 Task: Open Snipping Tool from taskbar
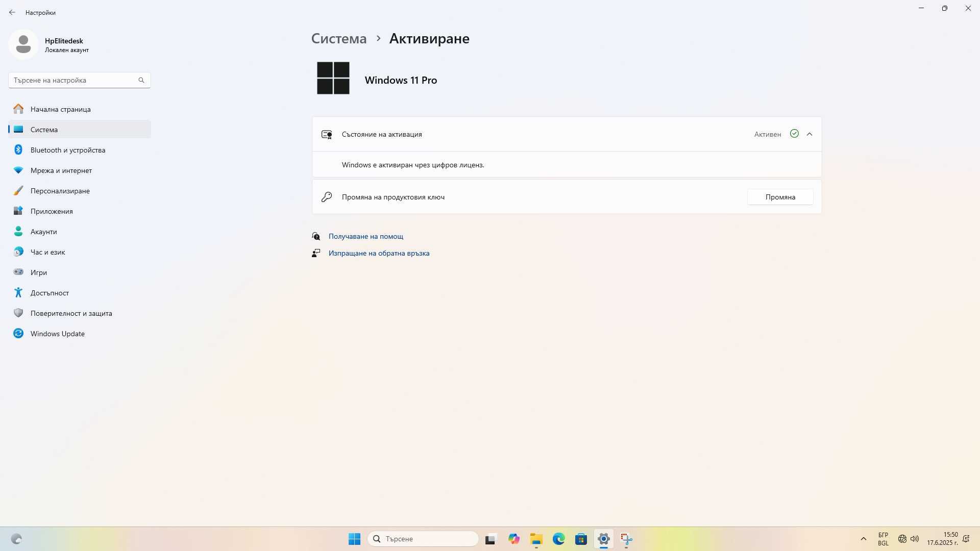(626, 539)
